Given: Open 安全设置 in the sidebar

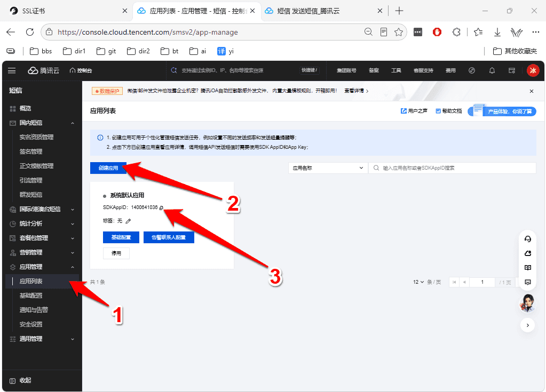Looking at the screenshot, I should pos(31,324).
